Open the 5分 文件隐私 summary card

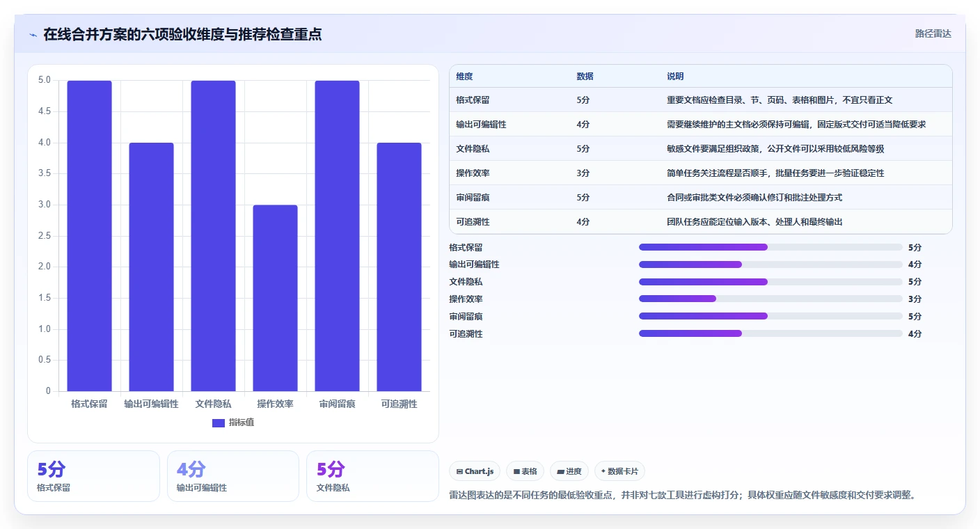372,476
